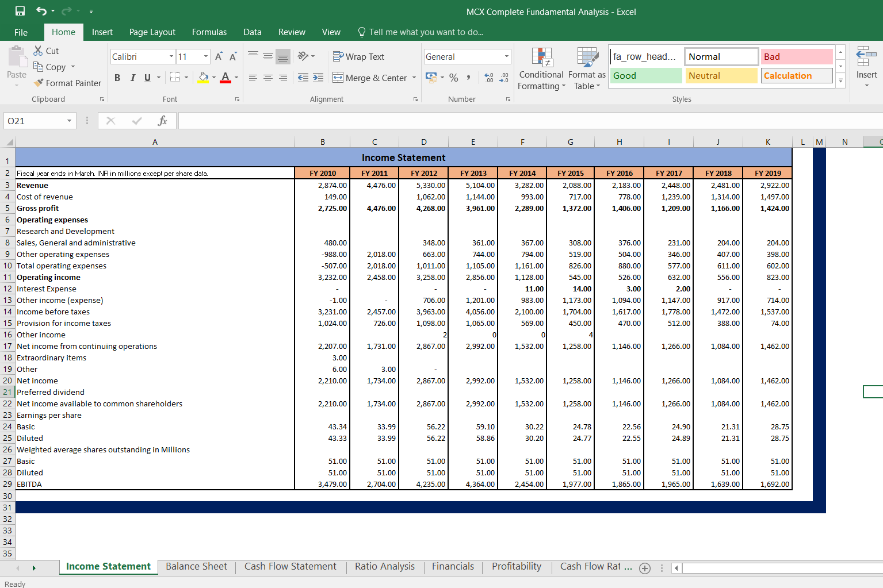Switch to the Page Layout ribbon tab

point(152,32)
